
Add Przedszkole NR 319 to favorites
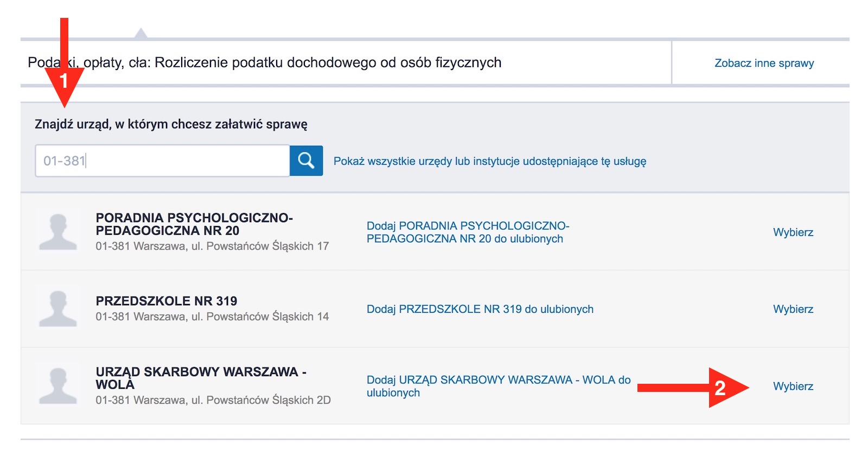[x=480, y=309]
